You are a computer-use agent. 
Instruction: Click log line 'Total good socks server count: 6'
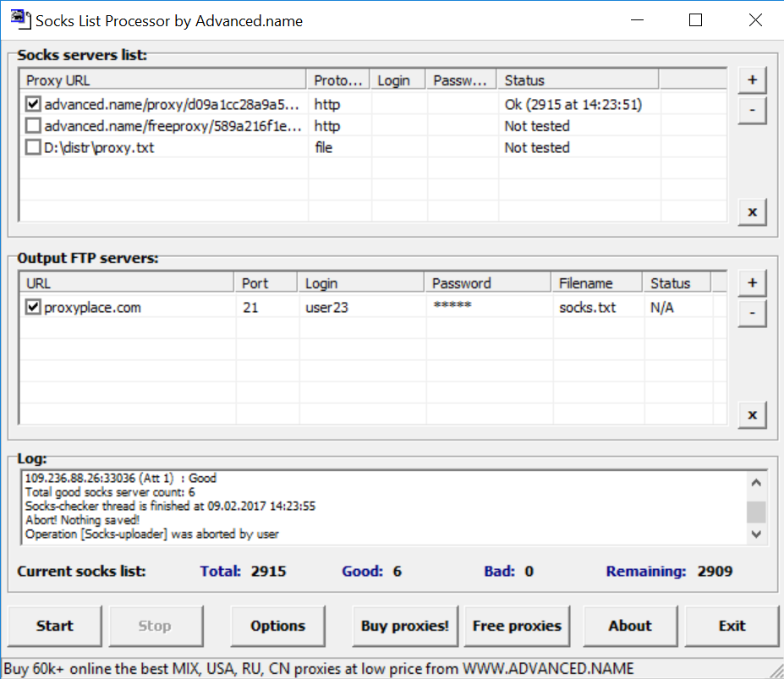click(110, 492)
